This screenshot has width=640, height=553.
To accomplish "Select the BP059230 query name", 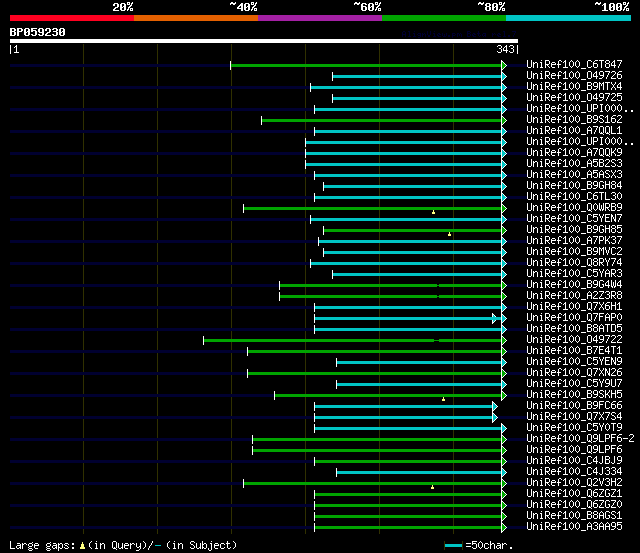I will (x=38, y=32).
